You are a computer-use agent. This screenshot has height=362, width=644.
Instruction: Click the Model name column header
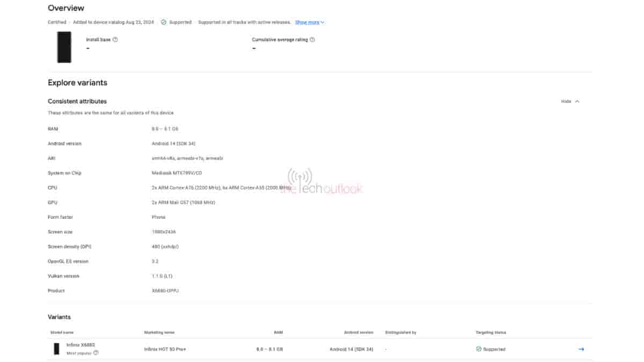(61, 333)
